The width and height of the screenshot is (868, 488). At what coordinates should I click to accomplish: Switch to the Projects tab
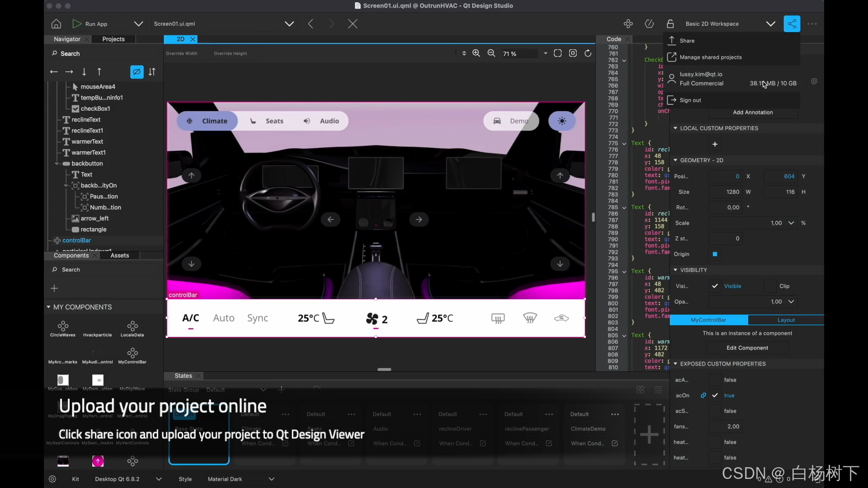pos(113,39)
